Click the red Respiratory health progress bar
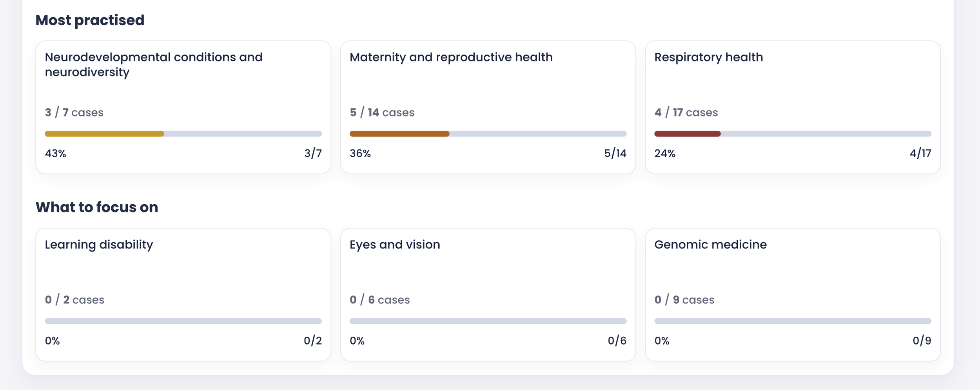This screenshot has width=980, height=390. point(687,134)
